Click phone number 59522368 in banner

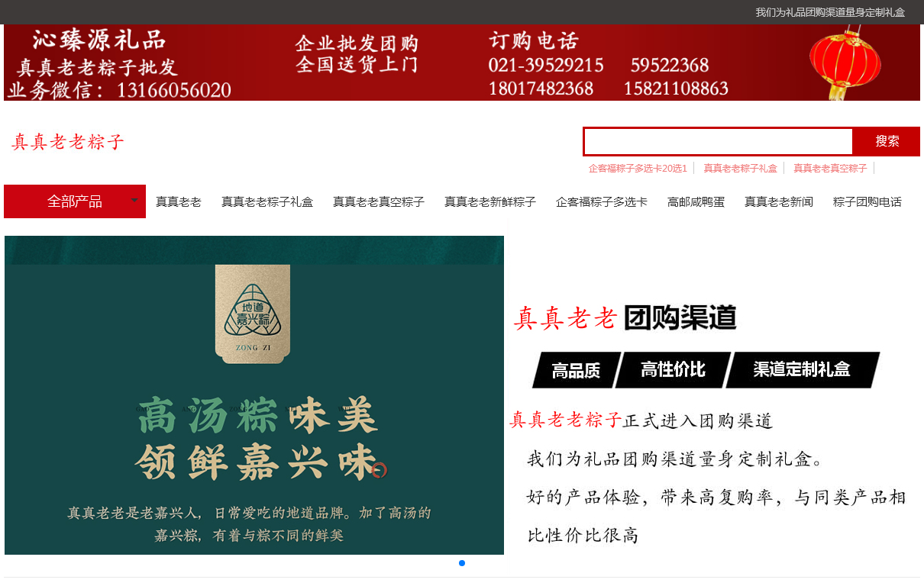point(670,65)
